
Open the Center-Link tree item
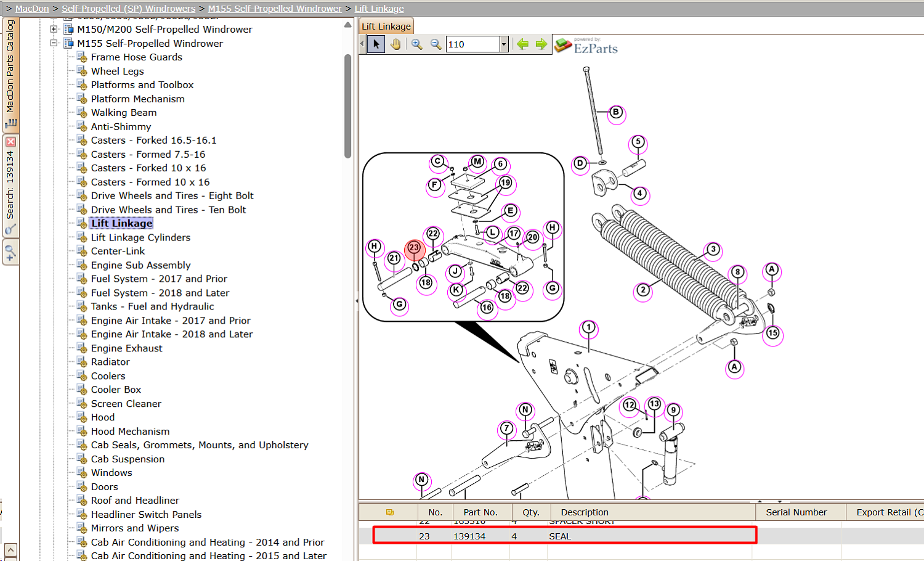(118, 251)
